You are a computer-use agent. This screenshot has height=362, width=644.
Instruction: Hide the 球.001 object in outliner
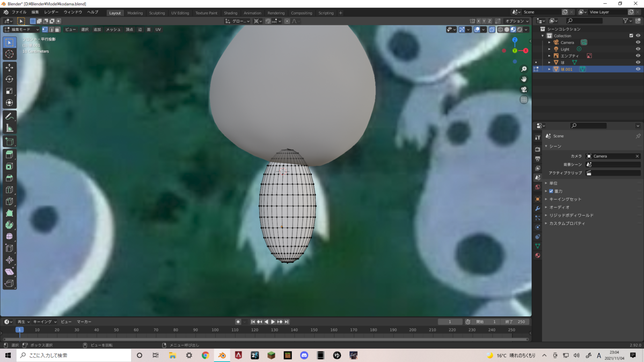(638, 69)
